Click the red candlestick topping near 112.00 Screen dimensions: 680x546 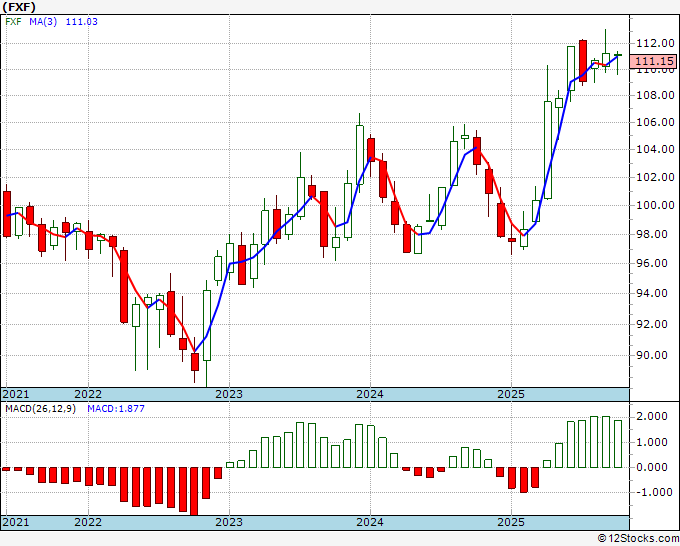pyautogui.click(x=583, y=61)
